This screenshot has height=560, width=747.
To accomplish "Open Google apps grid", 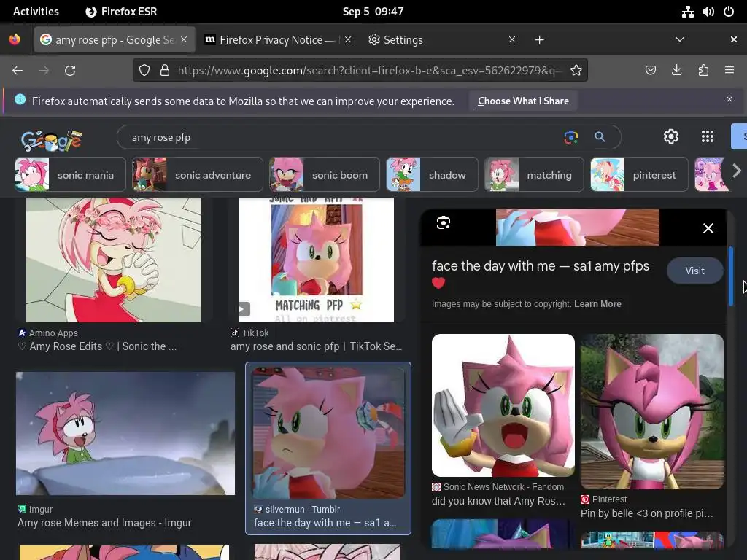I will pos(708,136).
